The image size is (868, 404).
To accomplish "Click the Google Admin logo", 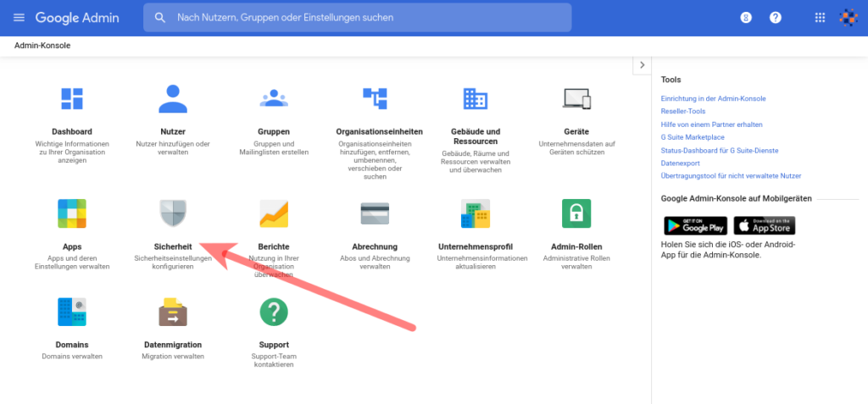I will point(77,18).
